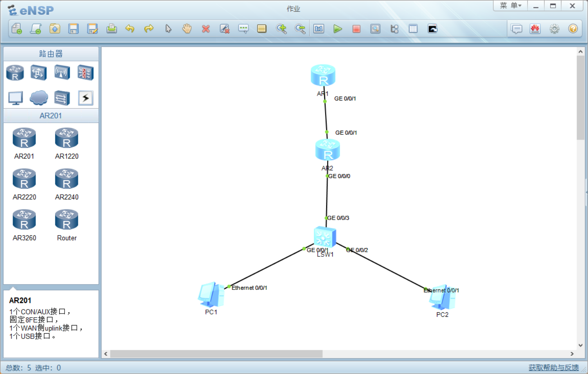The height and width of the screenshot is (374, 588).
Task: Click the red X Delete tool
Action: [x=206, y=29]
